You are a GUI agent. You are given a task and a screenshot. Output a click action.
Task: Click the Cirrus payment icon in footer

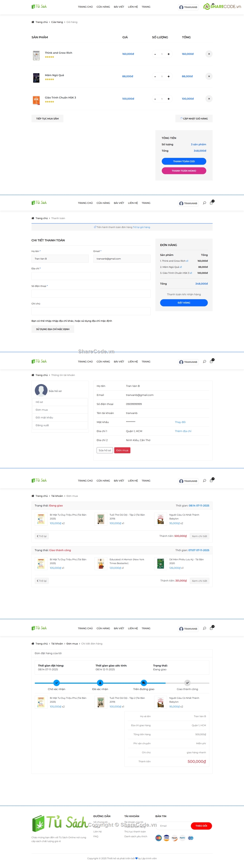[x=191, y=838]
